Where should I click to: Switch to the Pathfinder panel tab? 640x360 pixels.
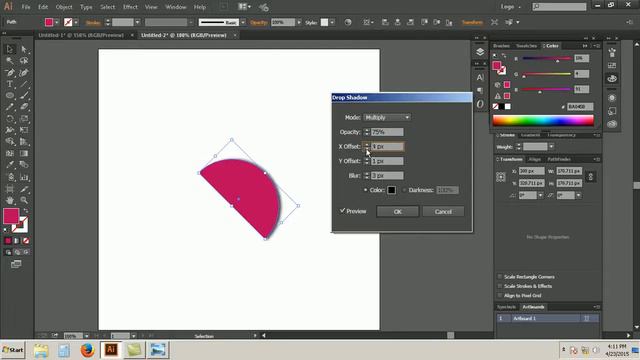coord(558,159)
